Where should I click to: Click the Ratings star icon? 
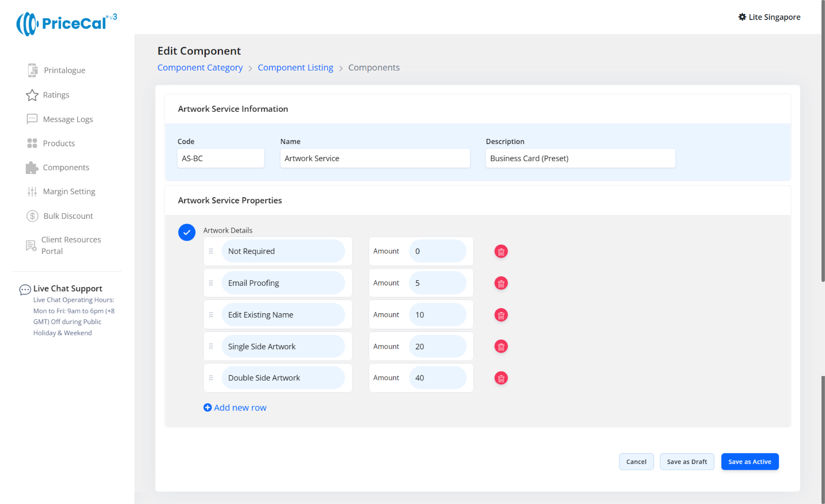(x=32, y=95)
